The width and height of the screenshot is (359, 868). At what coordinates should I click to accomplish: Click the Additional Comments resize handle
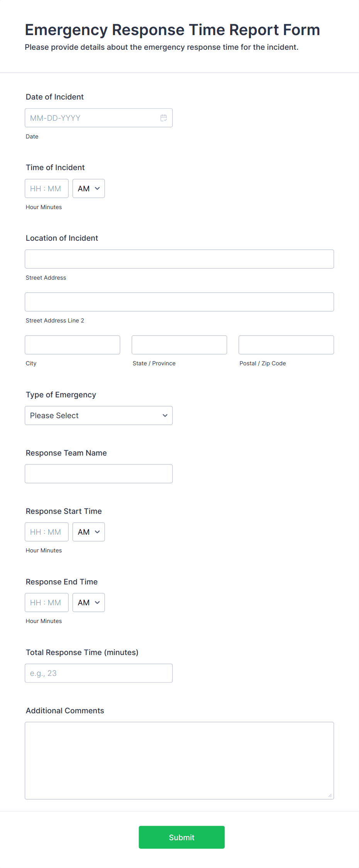click(330, 795)
